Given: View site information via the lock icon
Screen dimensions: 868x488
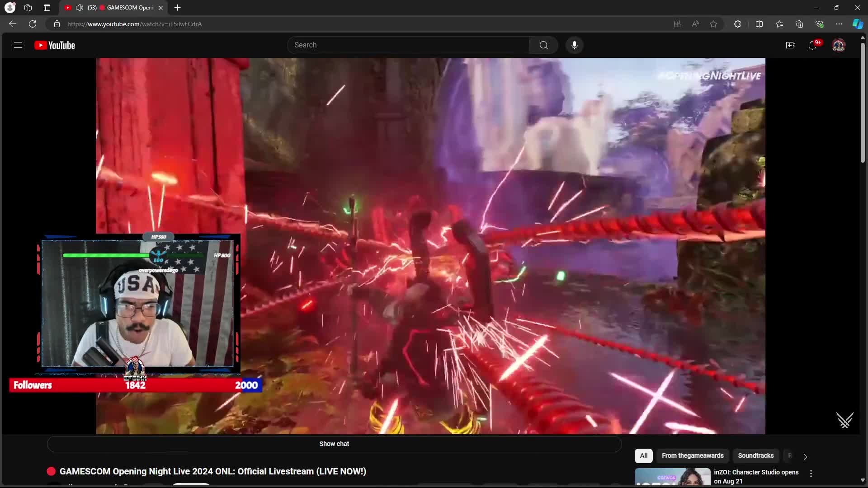Looking at the screenshot, I should (x=57, y=24).
